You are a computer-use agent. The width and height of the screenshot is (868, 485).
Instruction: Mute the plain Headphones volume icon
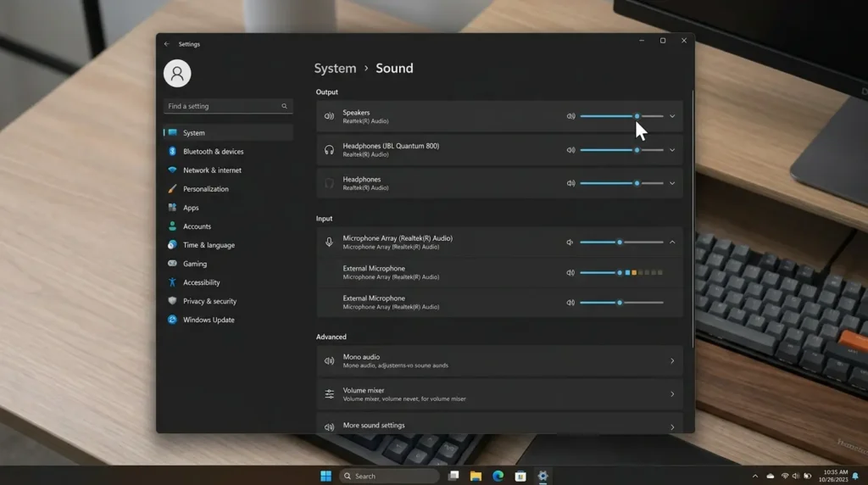[570, 183]
